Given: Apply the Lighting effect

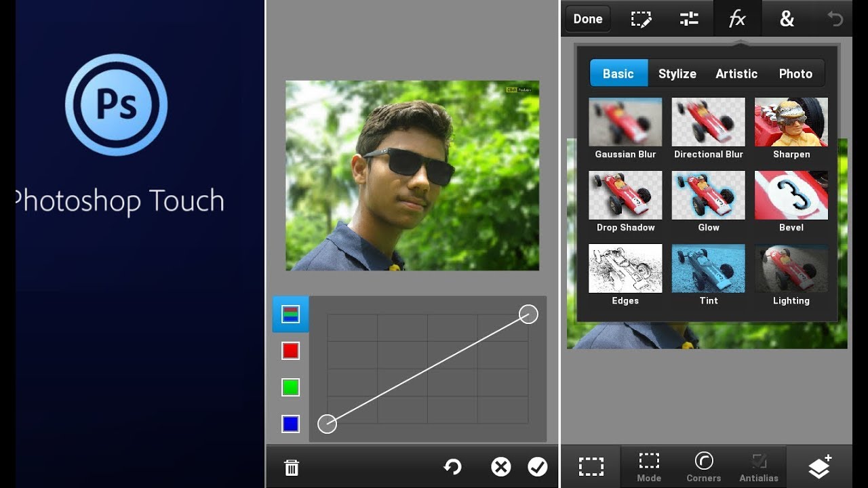Looking at the screenshot, I should 791,275.
